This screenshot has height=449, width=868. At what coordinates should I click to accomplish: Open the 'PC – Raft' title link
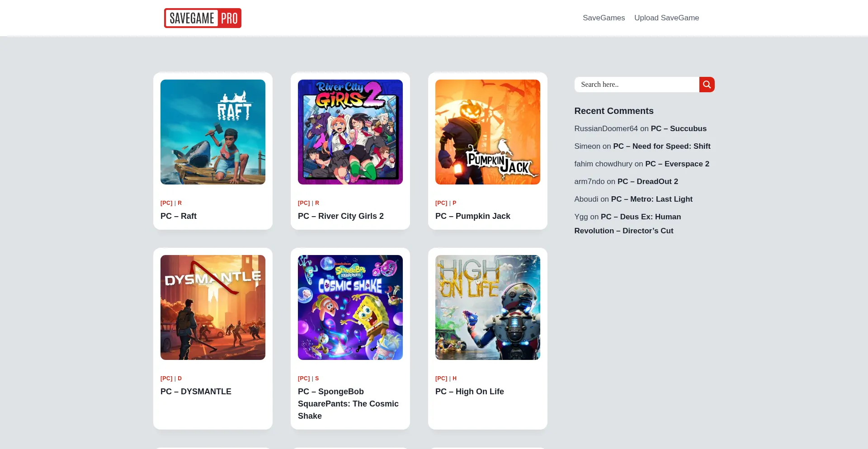179,216
